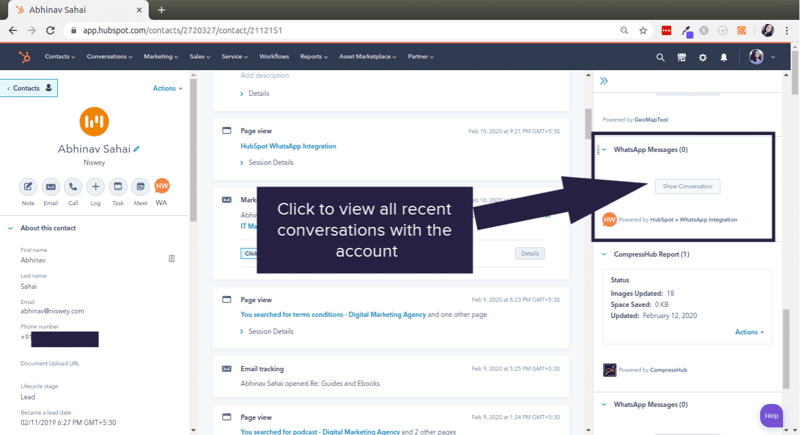The height and width of the screenshot is (435, 800).
Task: Click the Email action icon
Action: [x=51, y=187]
